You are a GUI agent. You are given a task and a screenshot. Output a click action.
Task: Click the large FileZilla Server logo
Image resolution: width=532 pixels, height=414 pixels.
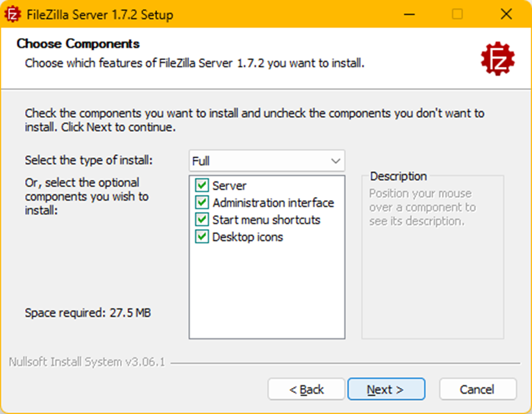point(497,59)
